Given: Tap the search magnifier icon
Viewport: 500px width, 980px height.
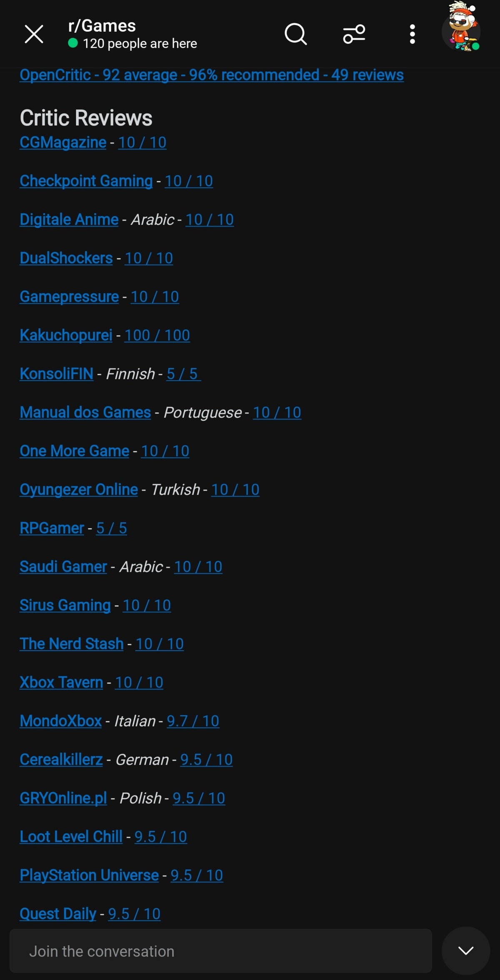Looking at the screenshot, I should (x=295, y=34).
